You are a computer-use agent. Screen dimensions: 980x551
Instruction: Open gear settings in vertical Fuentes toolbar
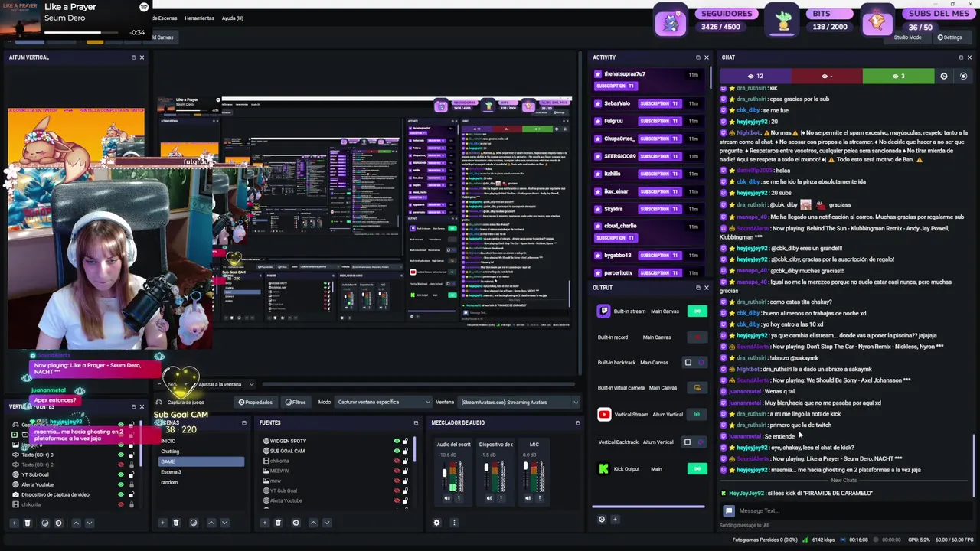tap(58, 523)
